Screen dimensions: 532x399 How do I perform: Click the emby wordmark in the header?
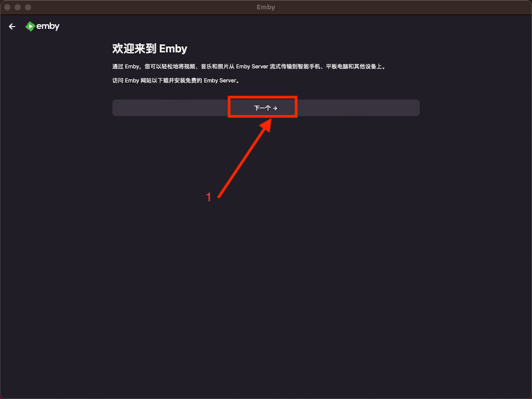point(47,26)
